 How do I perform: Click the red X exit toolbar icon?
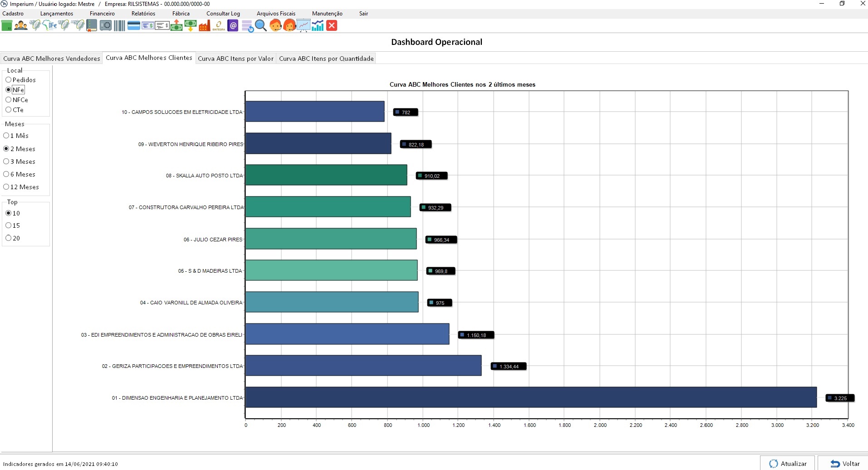[x=332, y=25]
